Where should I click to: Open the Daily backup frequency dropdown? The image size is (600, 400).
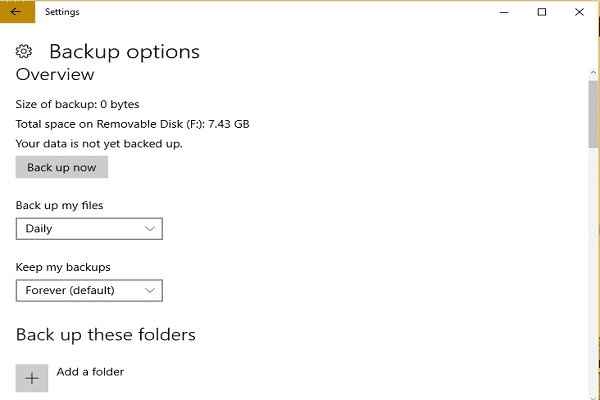coord(89,229)
